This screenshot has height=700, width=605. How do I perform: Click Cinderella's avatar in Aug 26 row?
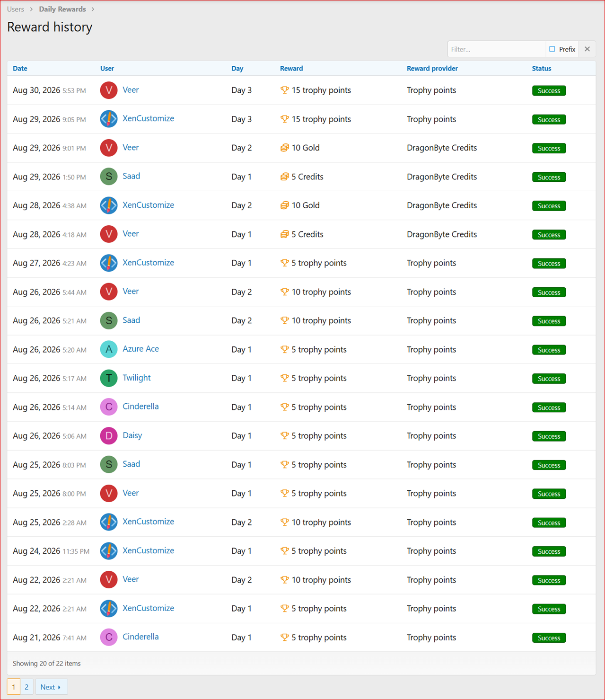click(109, 407)
